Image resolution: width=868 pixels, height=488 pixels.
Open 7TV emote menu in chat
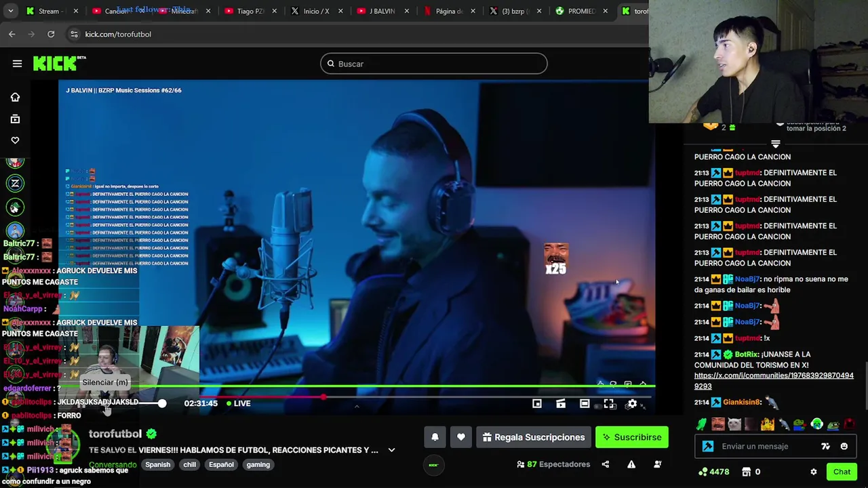[x=825, y=446]
